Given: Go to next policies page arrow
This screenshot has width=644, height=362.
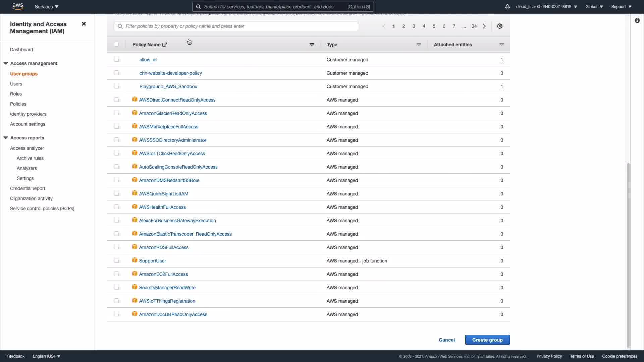Looking at the screenshot, I should [x=484, y=26].
